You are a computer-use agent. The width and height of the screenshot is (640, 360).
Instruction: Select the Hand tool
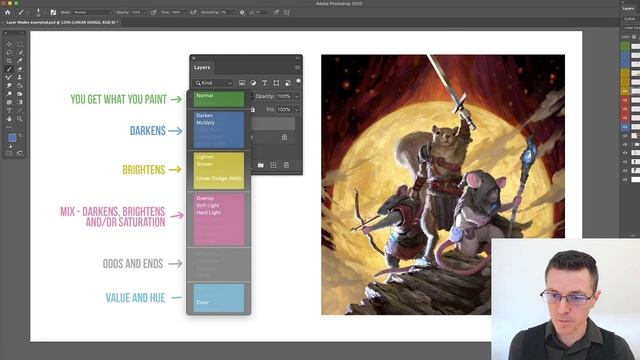pos(9,119)
